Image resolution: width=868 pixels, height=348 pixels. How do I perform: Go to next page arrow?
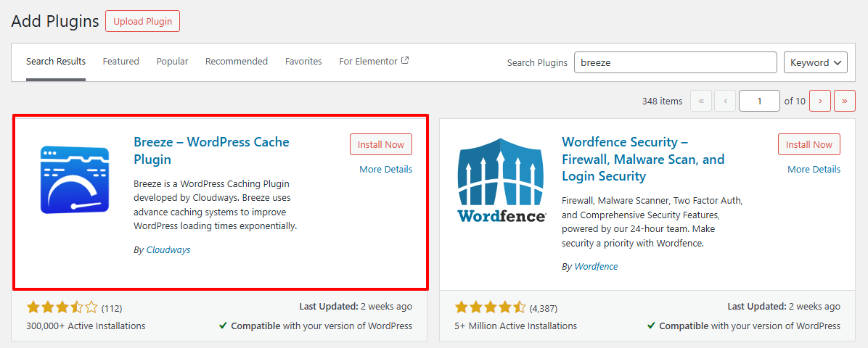point(820,101)
